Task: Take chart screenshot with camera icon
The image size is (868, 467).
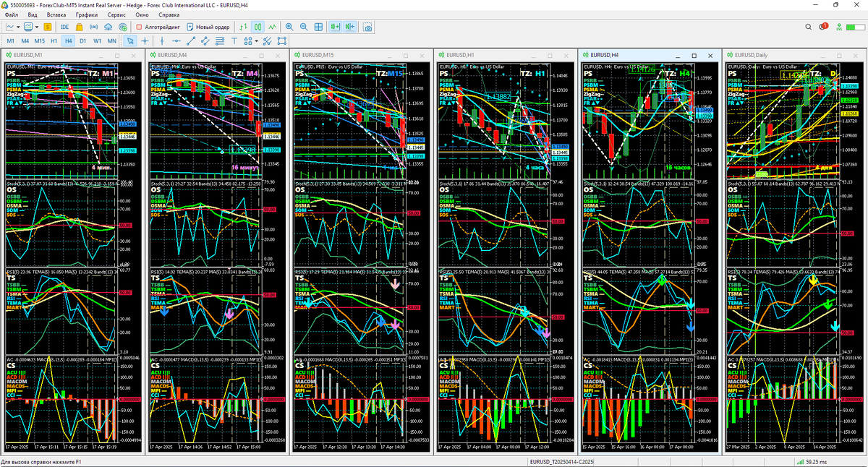Action: click(368, 27)
